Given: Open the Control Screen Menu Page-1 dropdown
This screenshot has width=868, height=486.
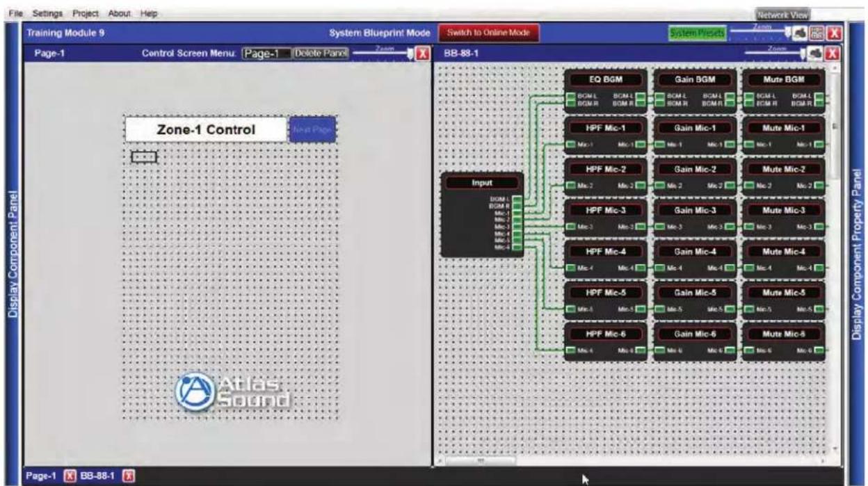Looking at the screenshot, I should (267, 54).
